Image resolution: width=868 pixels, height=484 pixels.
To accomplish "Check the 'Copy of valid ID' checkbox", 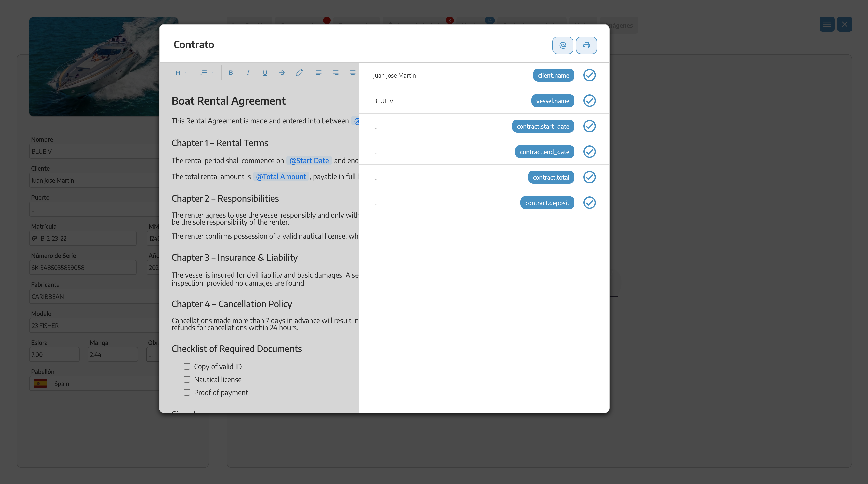I will click(x=187, y=366).
